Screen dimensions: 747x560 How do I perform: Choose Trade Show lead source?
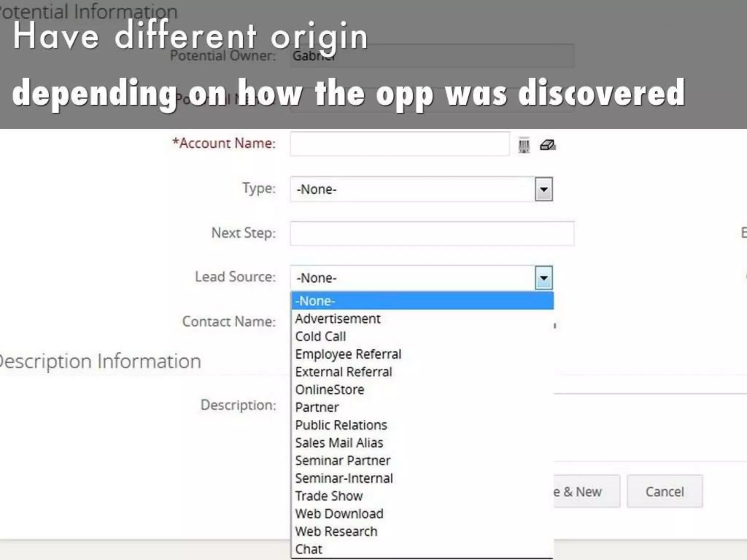pyautogui.click(x=329, y=496)
